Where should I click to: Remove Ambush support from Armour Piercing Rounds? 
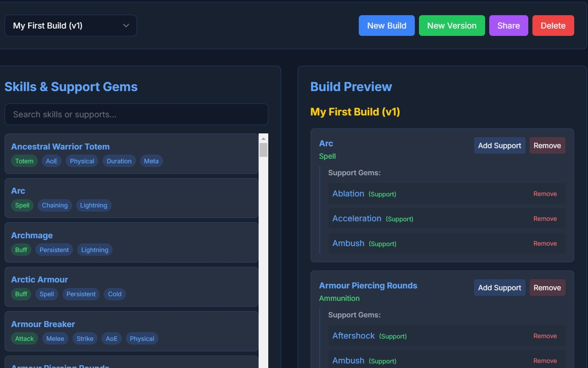pyautogui.click(x=545, y=361)
